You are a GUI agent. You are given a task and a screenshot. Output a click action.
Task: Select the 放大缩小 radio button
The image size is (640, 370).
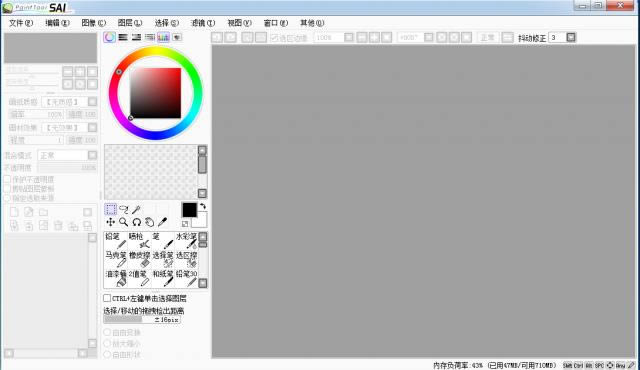coord(107,343)
